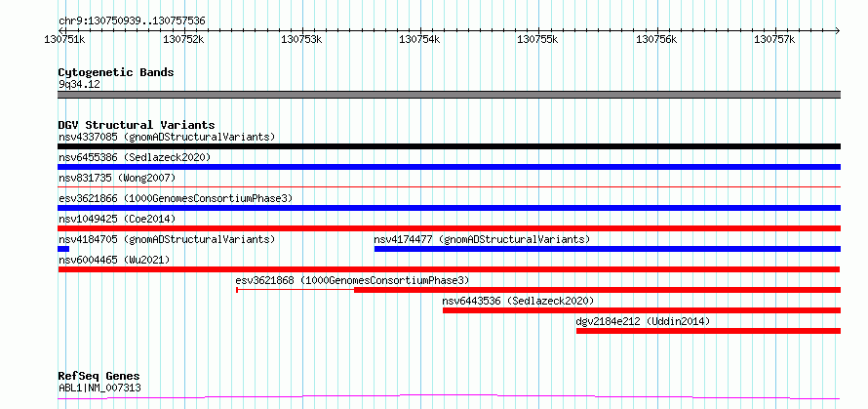
Task: Click the 130756k ruler tick label
Action: [x=656, y=39]
